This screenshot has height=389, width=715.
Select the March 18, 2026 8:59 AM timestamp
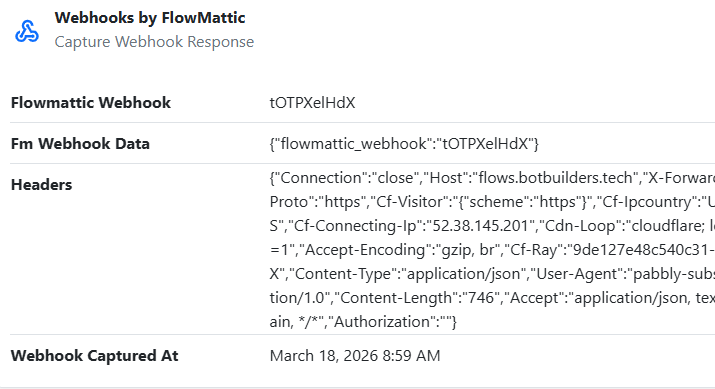click(x=355, y=356)
